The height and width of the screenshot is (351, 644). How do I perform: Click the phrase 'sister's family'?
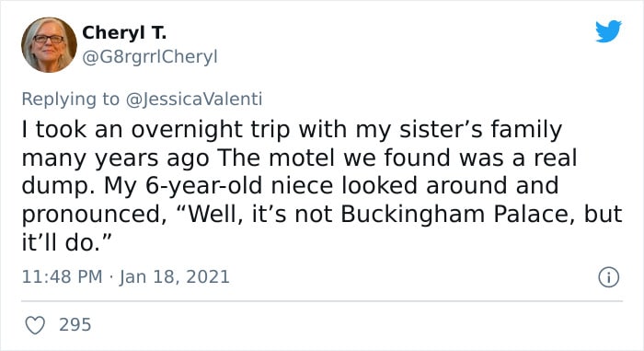(480, 130)
